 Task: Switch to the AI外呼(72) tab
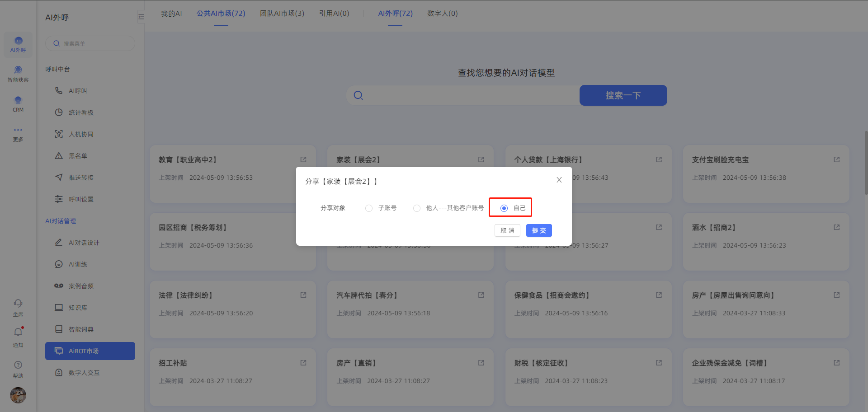[395, 14]
